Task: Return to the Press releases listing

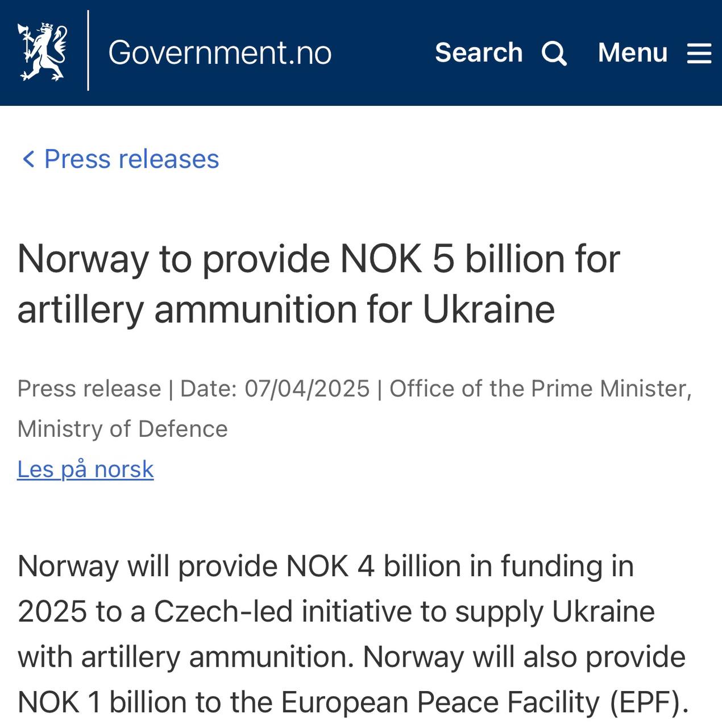Action: click(x=131, y=159)
